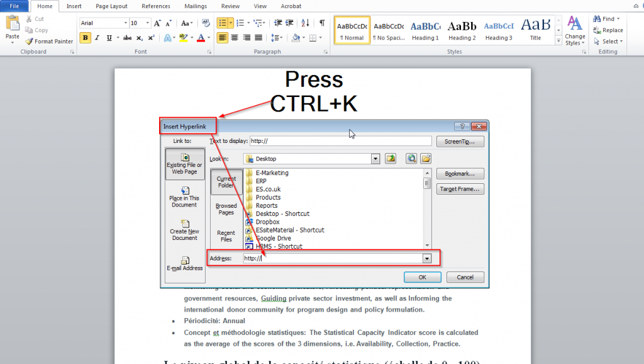Click the Browse for File folder icon
The height and width of the screenshot is (364, 644).
click(426, 159)
